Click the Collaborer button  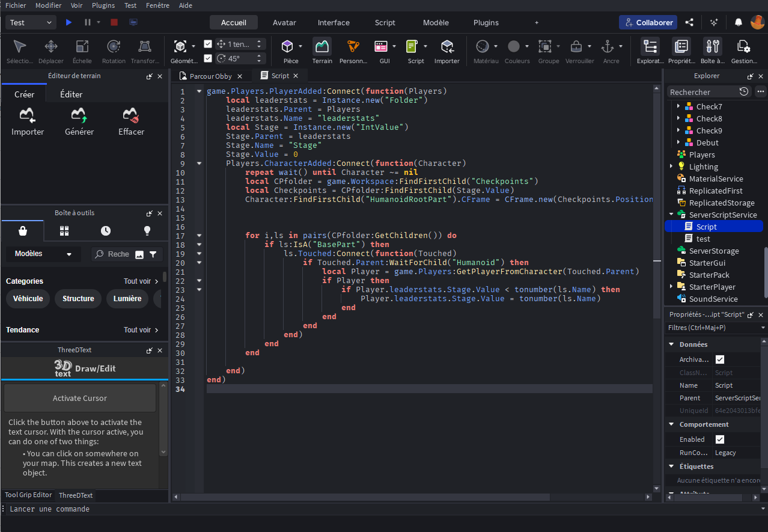(648, 22)
